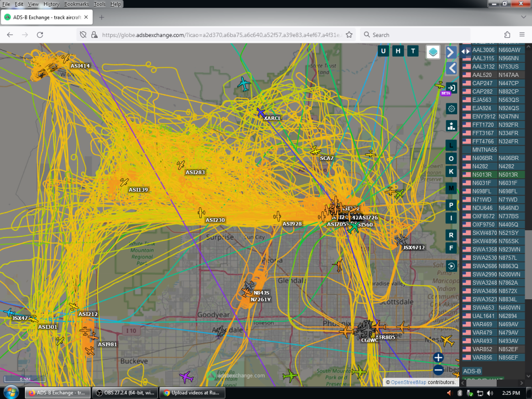
Task: Click the R map button
Action: click(451, 235)
